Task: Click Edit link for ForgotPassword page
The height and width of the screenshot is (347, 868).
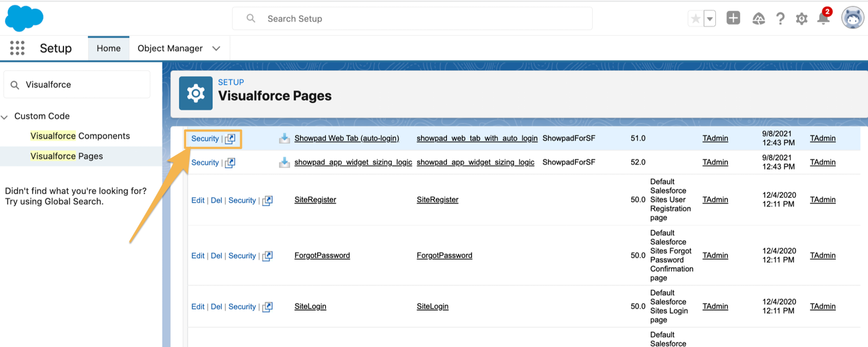Action: click(x=198, y=256)
